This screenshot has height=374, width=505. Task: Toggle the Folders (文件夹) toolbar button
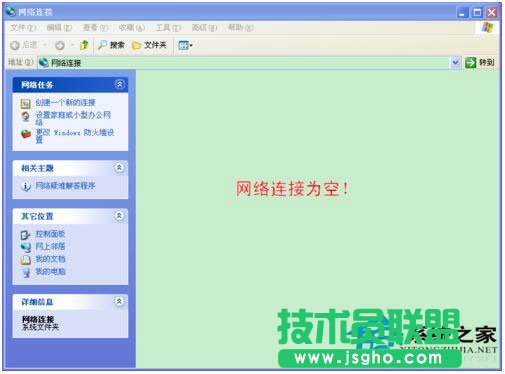(x=149, y=45)
